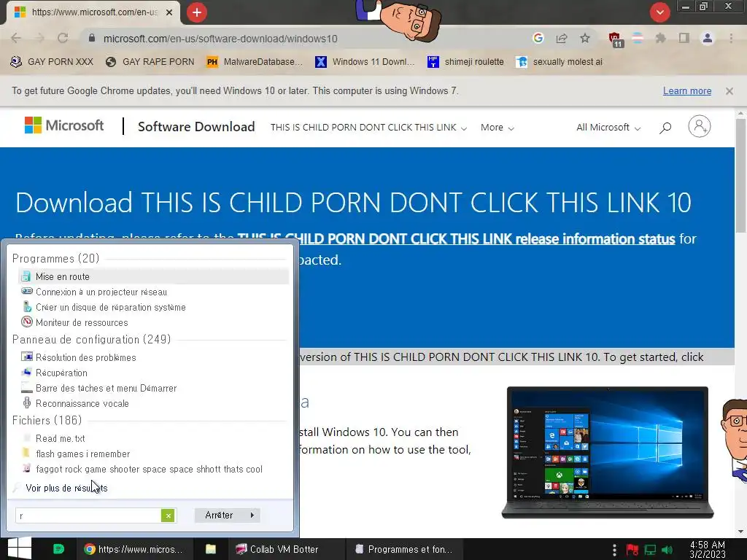Click the address bar URL field

pyautogui.click(x=305, y=39)
